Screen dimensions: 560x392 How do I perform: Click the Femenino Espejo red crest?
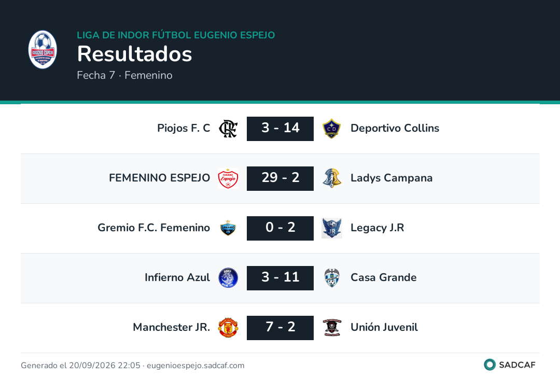pos(228,178)
